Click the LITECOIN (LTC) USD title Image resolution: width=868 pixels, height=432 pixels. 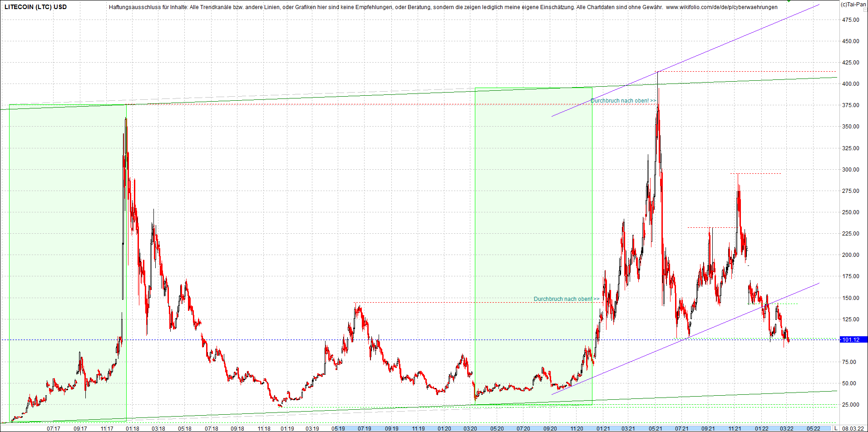click(35, 7)
